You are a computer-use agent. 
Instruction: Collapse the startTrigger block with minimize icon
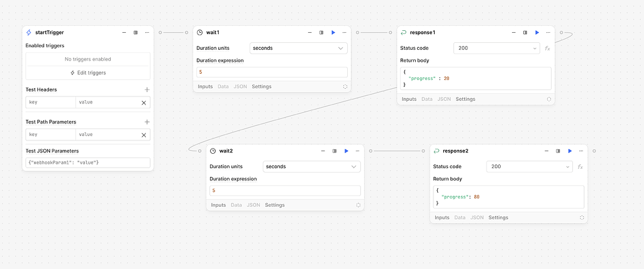124,33
